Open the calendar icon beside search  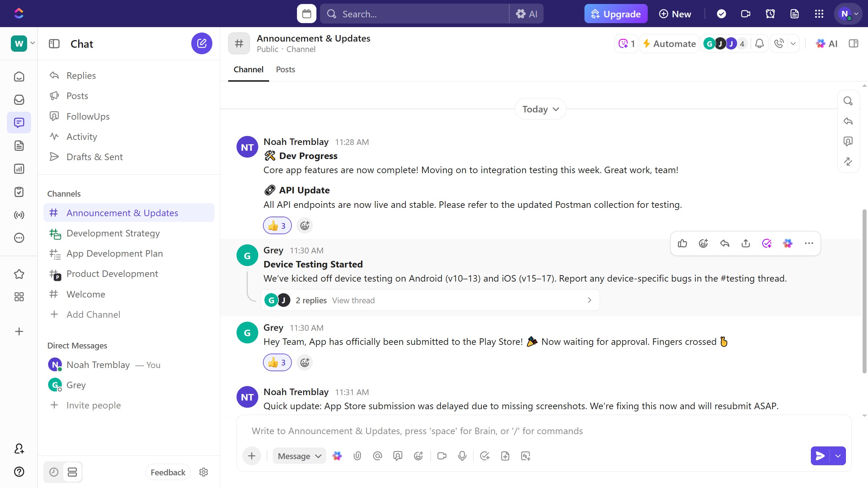pos(306,14)
